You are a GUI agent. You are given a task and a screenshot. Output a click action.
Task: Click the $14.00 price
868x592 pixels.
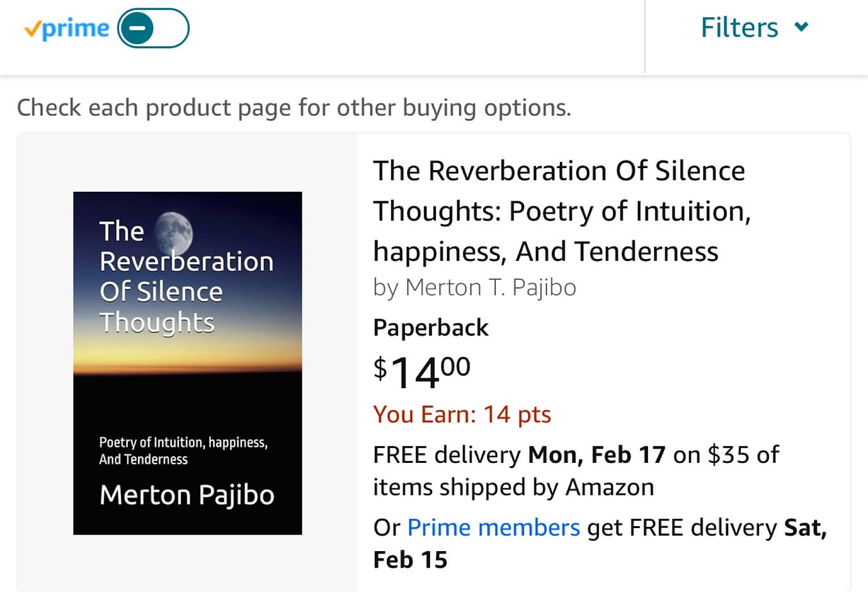click(x=422, y=371)
